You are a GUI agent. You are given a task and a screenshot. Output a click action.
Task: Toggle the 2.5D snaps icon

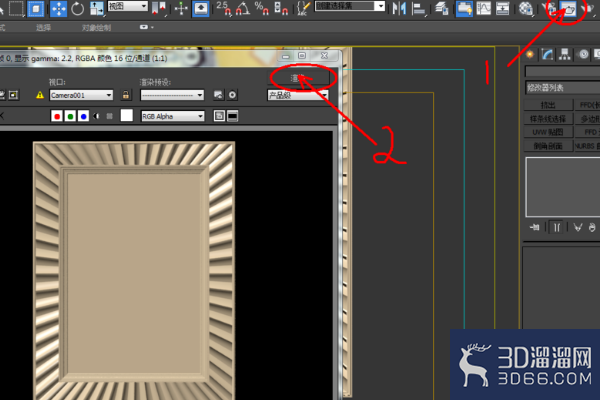(223, 8)
